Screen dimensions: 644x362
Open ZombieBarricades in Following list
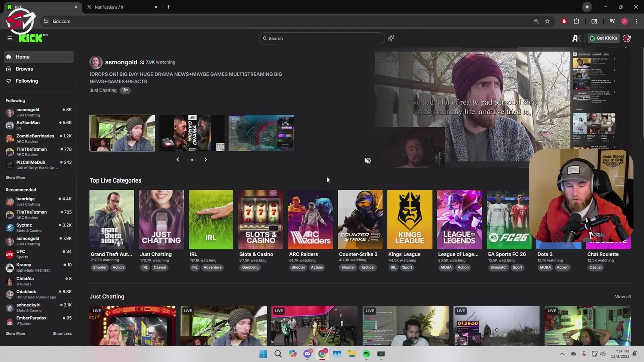pyautogui.click(x=38, y=138)
